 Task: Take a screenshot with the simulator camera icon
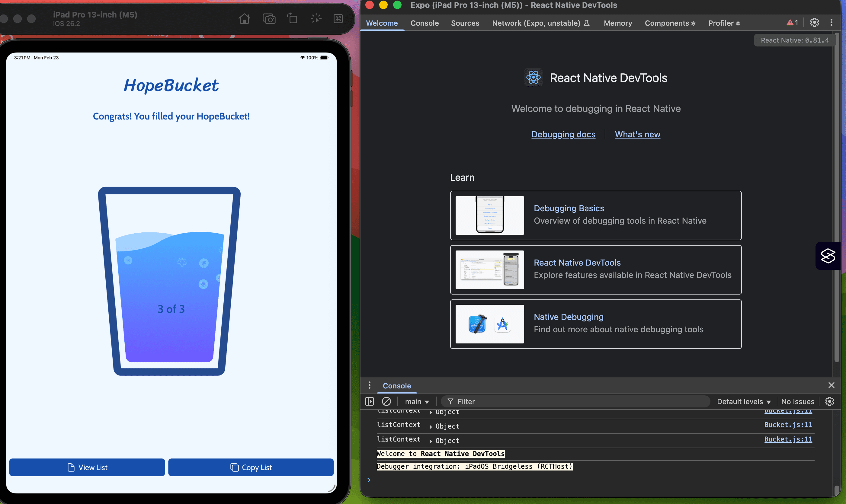point(269,19)
